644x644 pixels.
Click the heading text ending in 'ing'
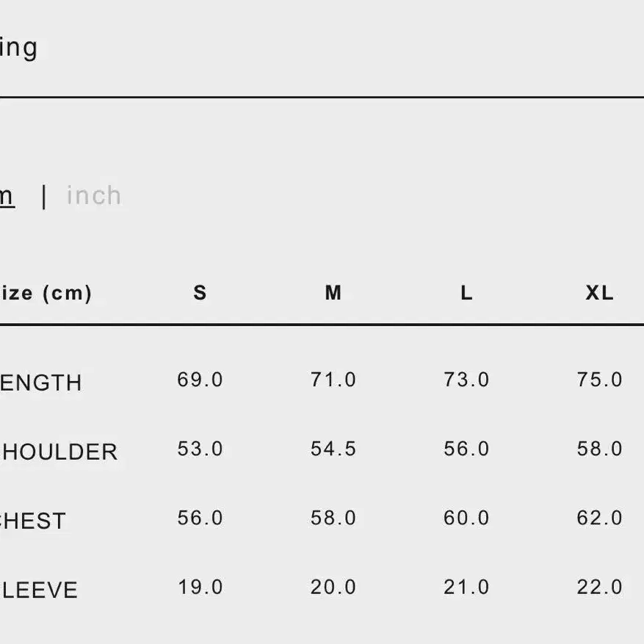click(19, 49)
